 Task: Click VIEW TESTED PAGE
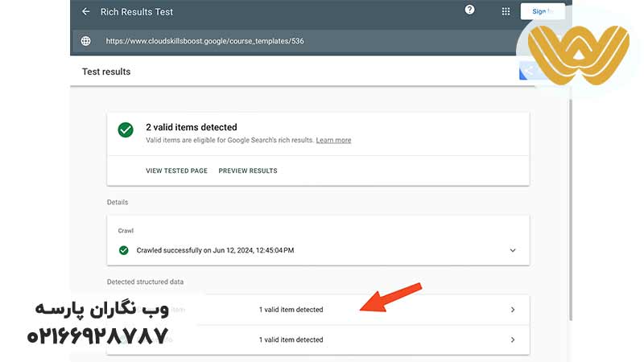(x=176, y=171)
